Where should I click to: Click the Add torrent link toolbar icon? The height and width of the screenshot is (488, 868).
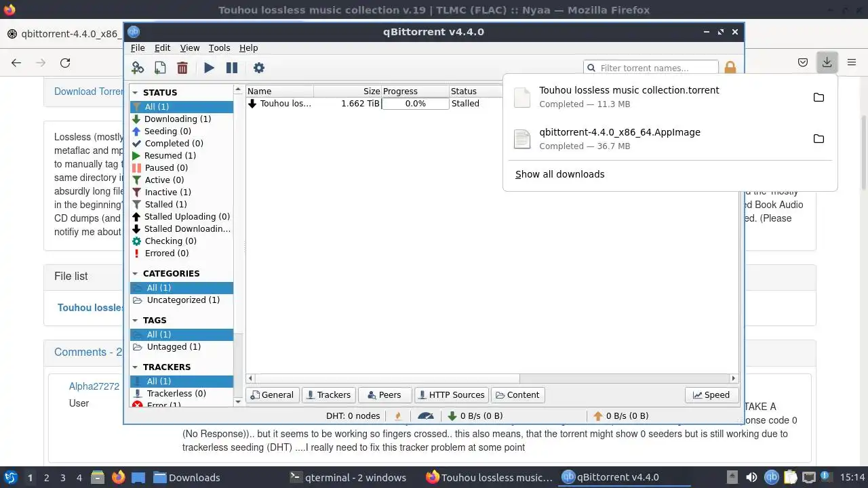pos(138,68)
